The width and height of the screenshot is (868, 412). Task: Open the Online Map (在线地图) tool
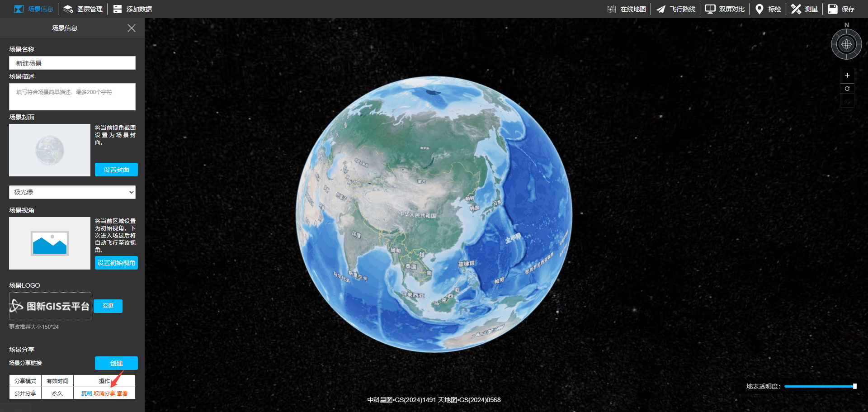627,9
